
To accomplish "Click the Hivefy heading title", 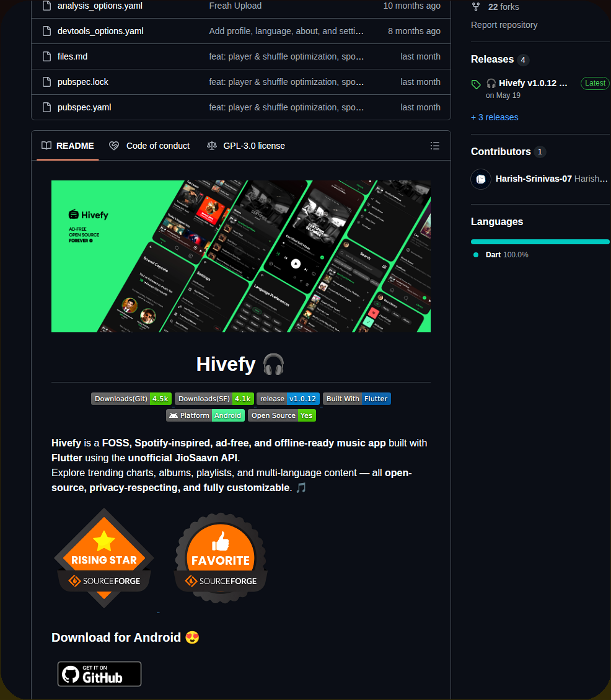I will click(240, 364).
